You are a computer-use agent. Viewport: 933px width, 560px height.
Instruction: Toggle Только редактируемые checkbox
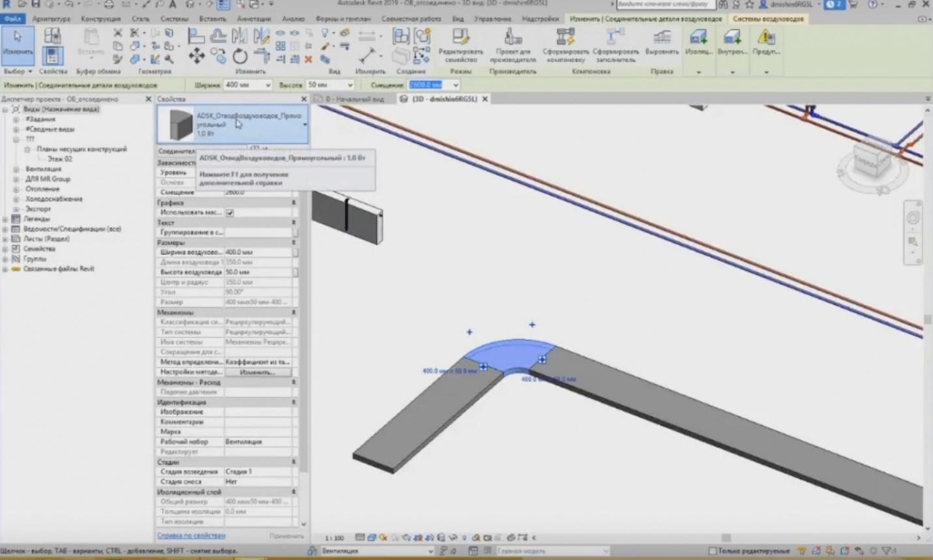click(713, 551)
